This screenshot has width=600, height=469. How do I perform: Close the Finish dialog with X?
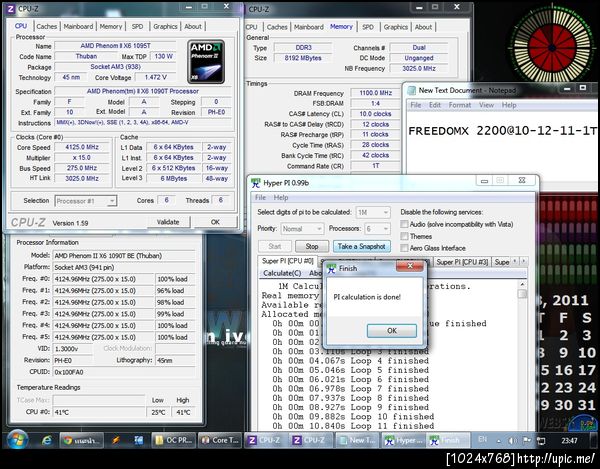point(410,266)
